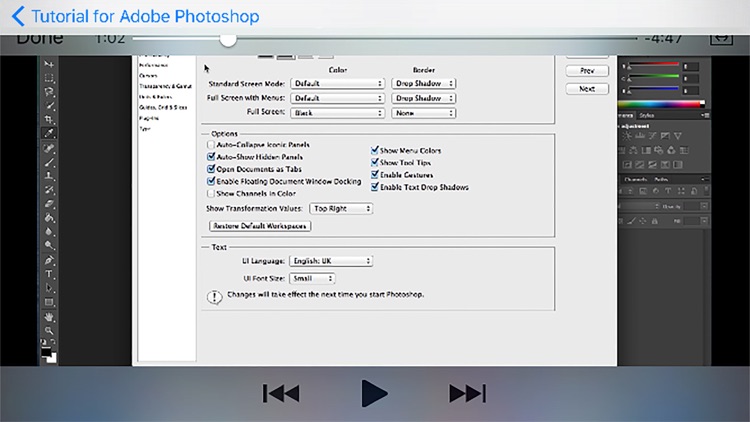750x422 pixels.
Task: Open Full Screen border dropdown showing None
Action: point(423,113)
